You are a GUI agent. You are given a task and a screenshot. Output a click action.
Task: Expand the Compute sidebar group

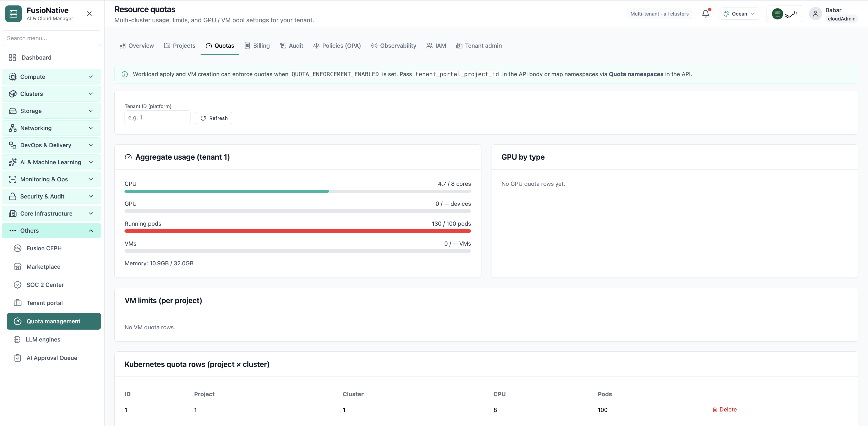(51, 77)
